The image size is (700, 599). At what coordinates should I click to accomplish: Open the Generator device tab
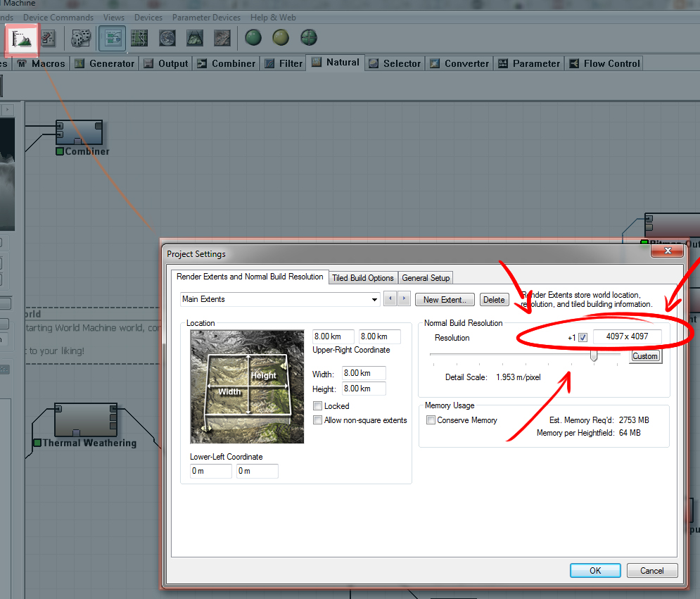click(x=105, y=63)
